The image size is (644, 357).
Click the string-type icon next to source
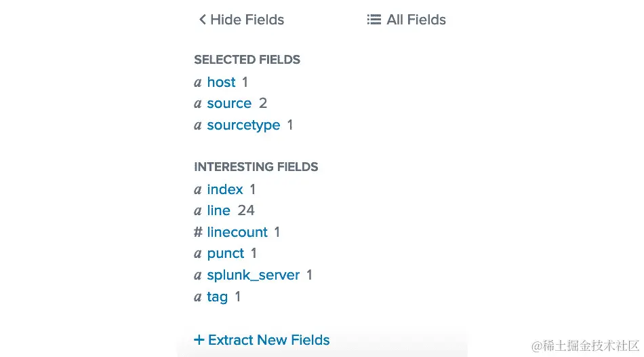click(x=198, y=104)
